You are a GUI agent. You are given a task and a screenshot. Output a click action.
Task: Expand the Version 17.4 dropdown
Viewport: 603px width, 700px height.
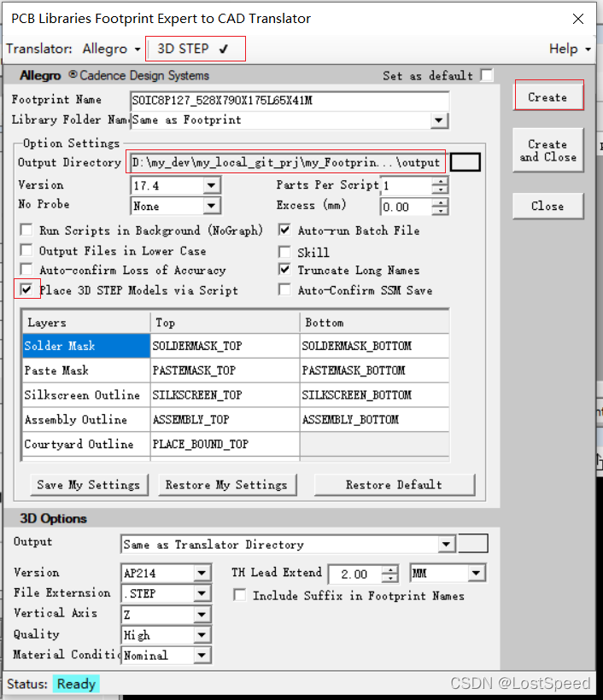211,185
